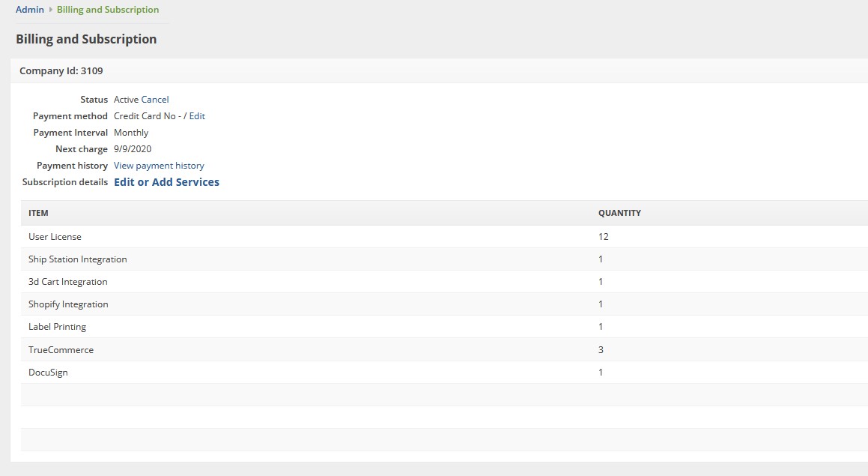Click the Monthly payment interval value
The height and width of the screenshot is (476, 868).
click(x=131, y=133)
